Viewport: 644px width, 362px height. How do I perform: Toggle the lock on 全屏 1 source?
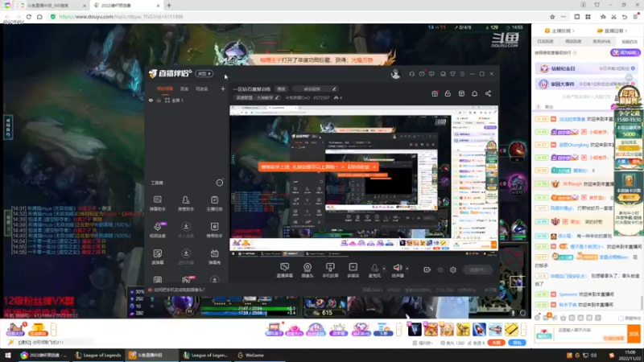click(159, 100)
